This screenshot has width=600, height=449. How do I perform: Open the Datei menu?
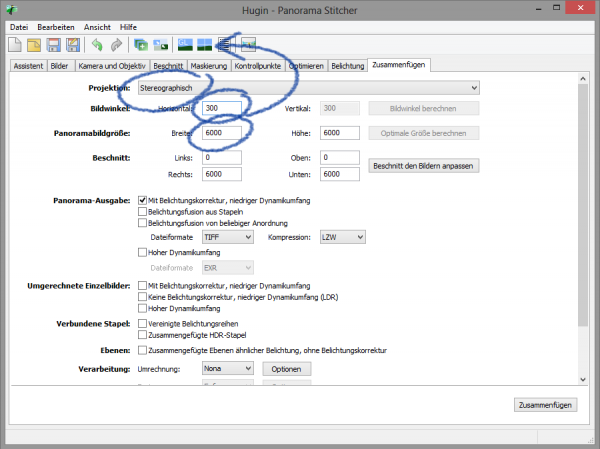click(x=19, y=27)
